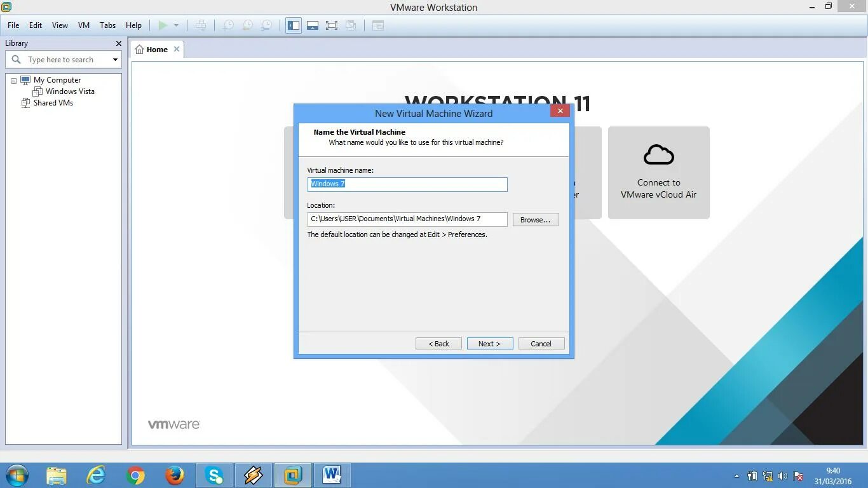This screenshot has width=868, height=488.
Task: Open the Tabs menu
Action: [107, 25]
